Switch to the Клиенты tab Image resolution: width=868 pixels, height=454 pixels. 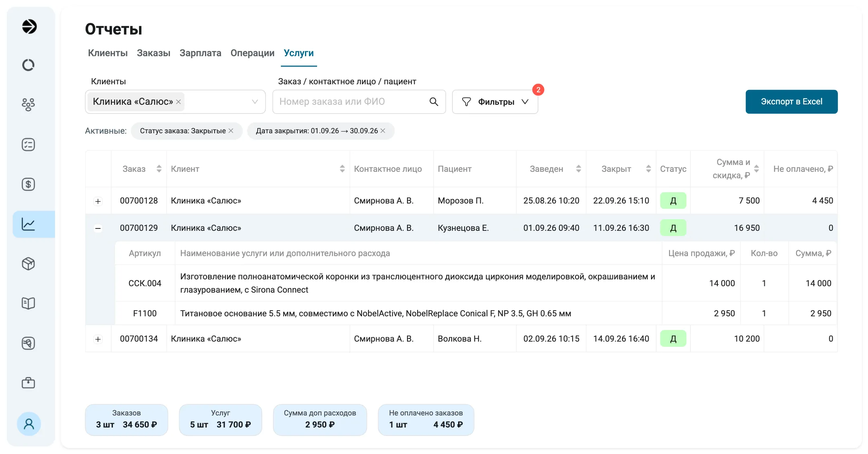pos(108,53)
